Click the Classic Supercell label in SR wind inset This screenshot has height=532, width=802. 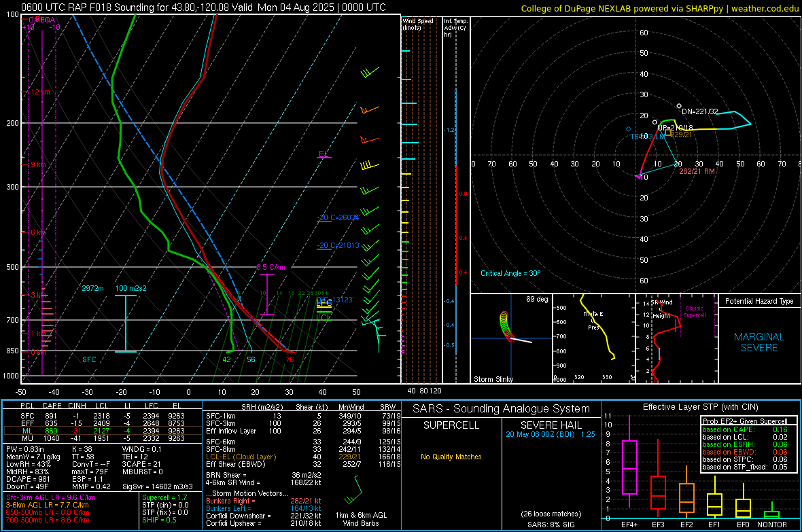tap(695, 312)
